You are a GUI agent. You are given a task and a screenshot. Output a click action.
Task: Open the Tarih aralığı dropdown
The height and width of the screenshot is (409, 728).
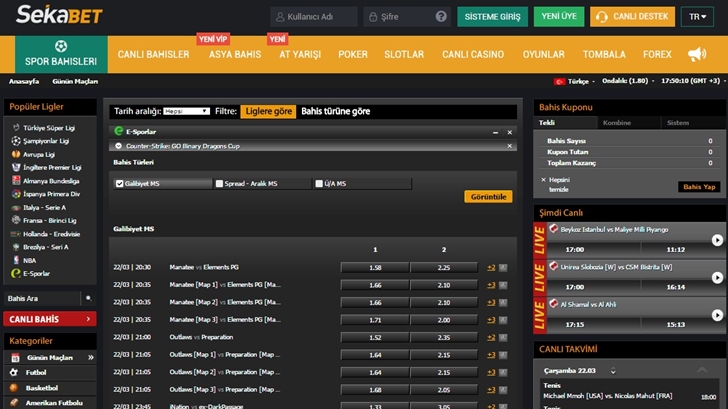186,111
